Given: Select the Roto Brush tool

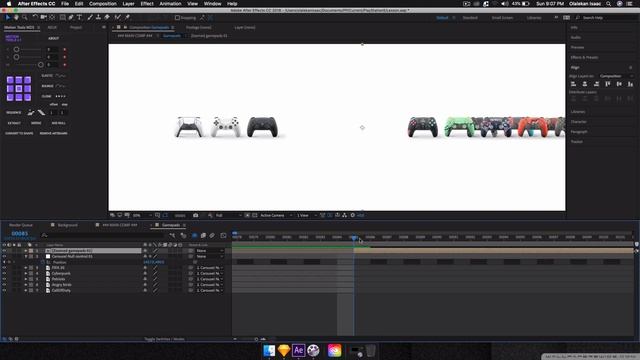Looking at the screenshot, I should pos(118,18).
